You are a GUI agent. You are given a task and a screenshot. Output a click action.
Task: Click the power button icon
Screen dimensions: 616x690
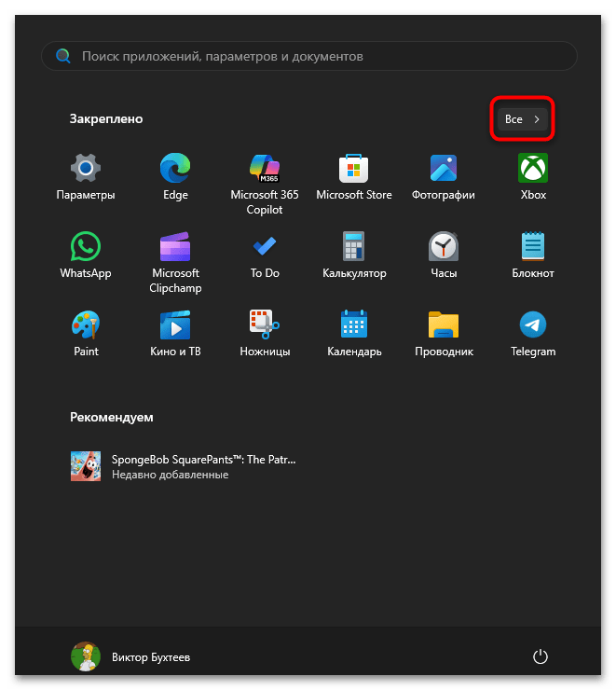click(x=540, y=656)
